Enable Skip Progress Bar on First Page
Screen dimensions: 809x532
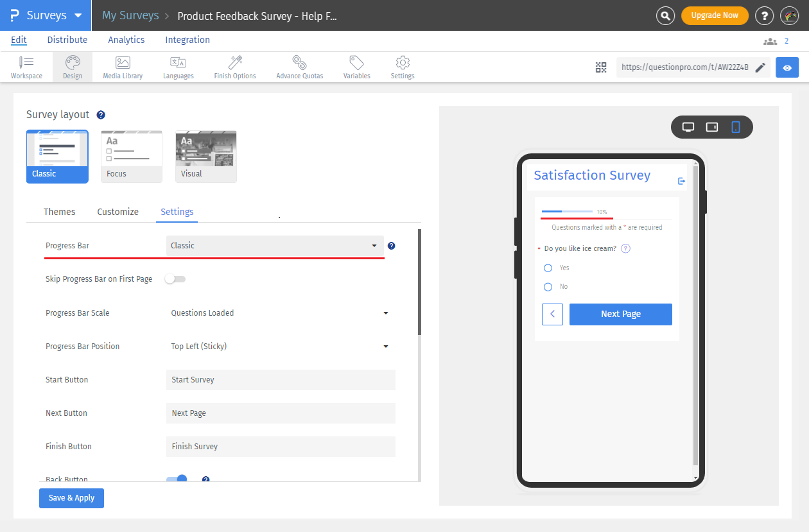pyautogui.click(x=175, y=279)
